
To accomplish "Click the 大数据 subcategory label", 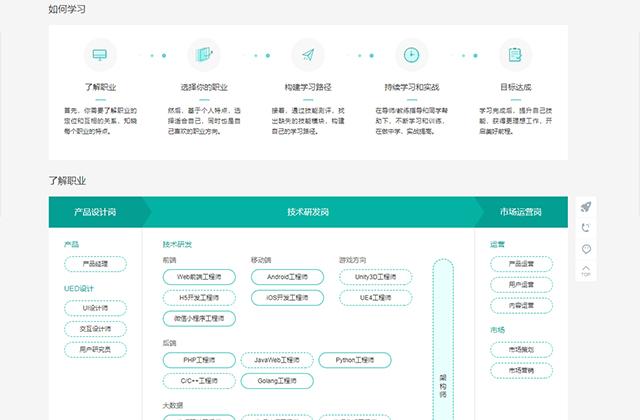I will click(x=173, y=405).
